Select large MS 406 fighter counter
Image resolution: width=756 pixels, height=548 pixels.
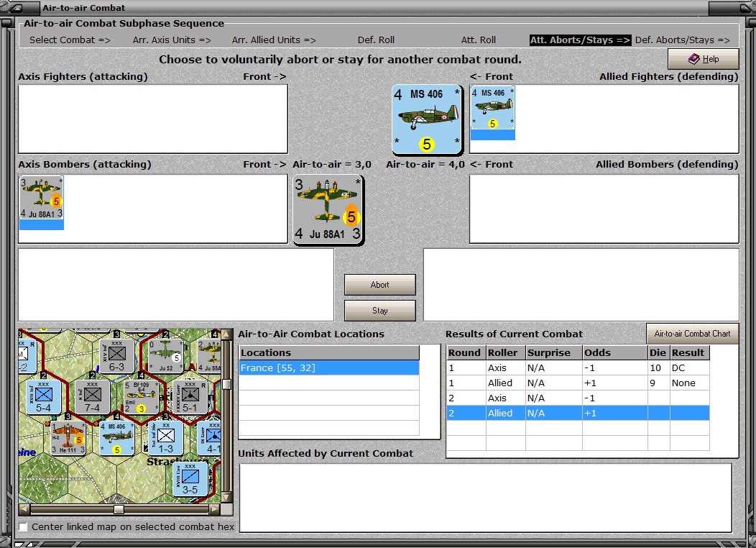click(x=427, y=119)
